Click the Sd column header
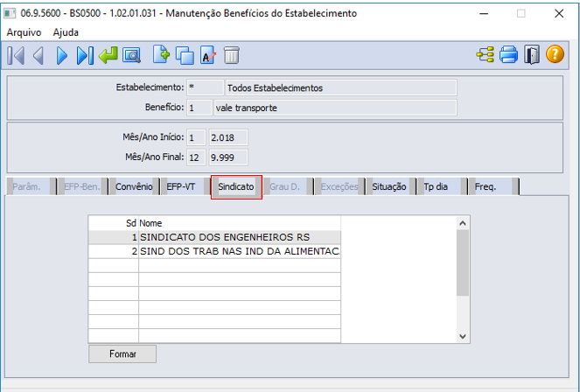The height and width of the screenshot is (392, 580). pyautogui.click(x=114, y=223)
